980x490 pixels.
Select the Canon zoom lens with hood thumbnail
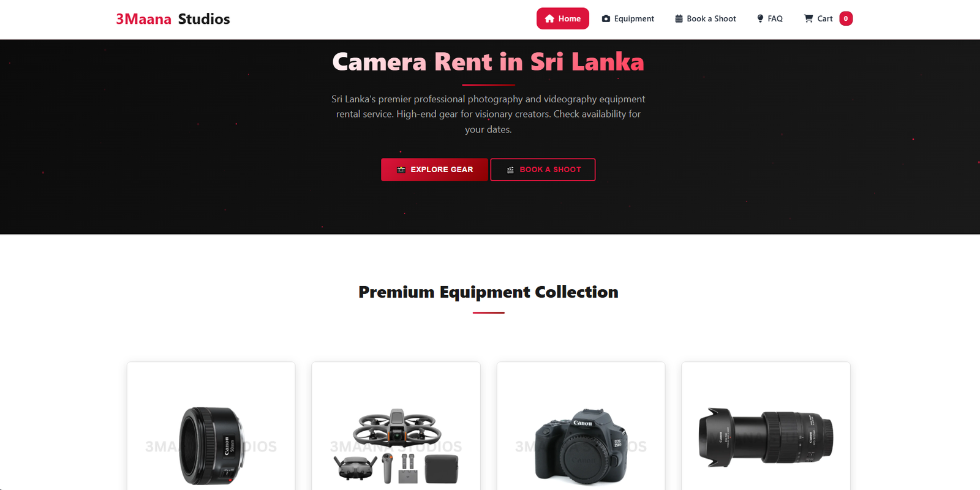click(766, 437)
